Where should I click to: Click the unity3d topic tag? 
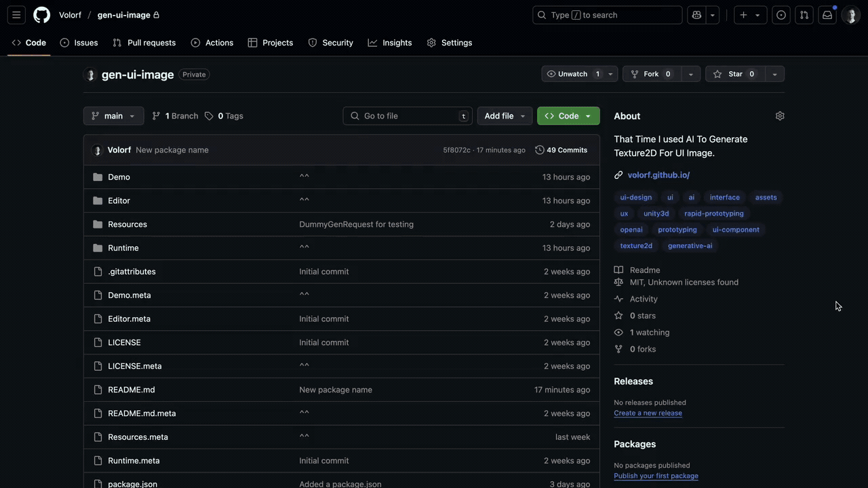point(656,213)
